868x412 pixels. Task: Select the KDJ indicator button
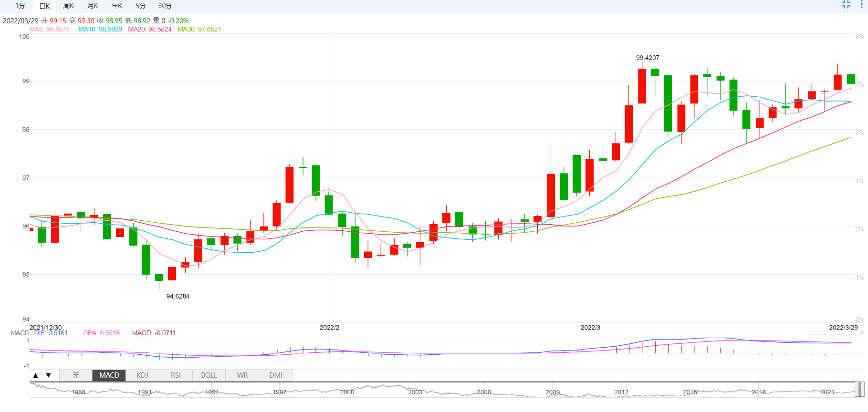(x=142, y=375)
